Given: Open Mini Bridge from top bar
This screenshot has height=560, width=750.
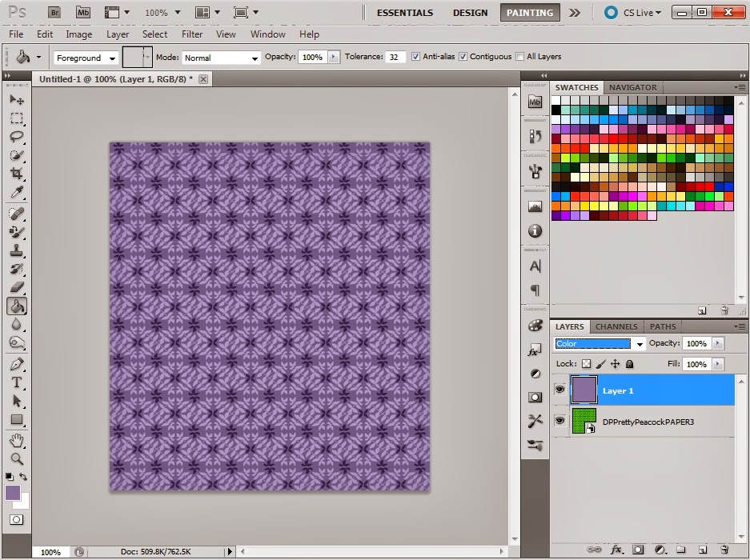Looking at the screenshot, I should click(x=83, y=13).
